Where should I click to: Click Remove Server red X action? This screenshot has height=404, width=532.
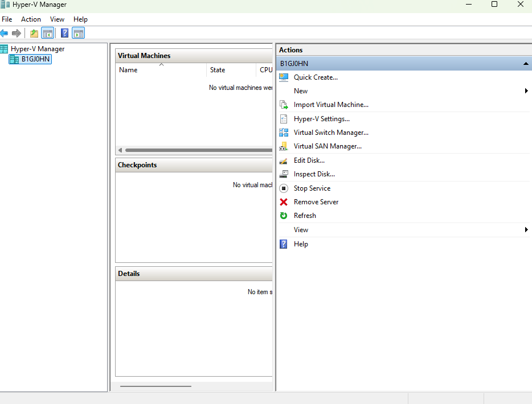pos(316,202)
